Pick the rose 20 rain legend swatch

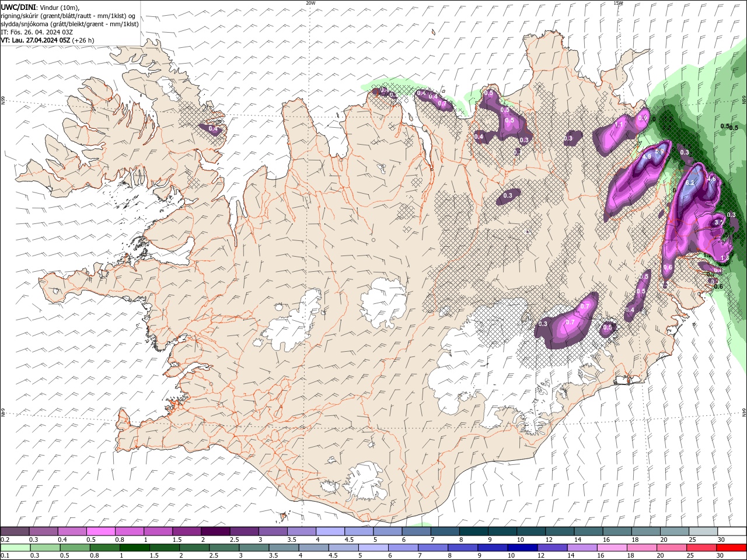[x=671, y=548]
